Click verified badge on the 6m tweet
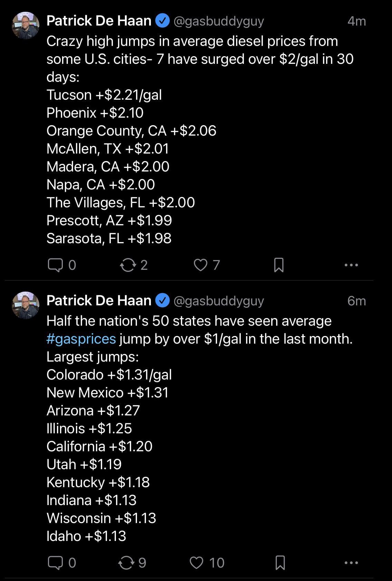This screenshot has height=581, width=392. pos(162,301)
